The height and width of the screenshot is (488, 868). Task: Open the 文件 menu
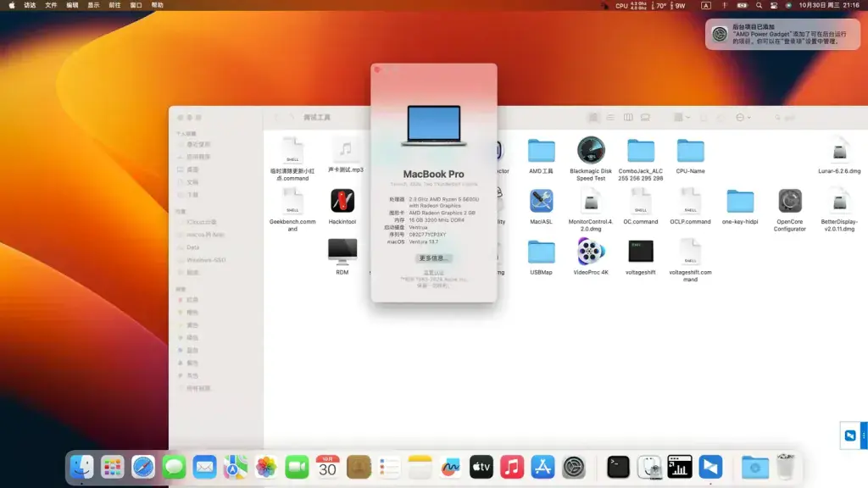pos(51,6)
